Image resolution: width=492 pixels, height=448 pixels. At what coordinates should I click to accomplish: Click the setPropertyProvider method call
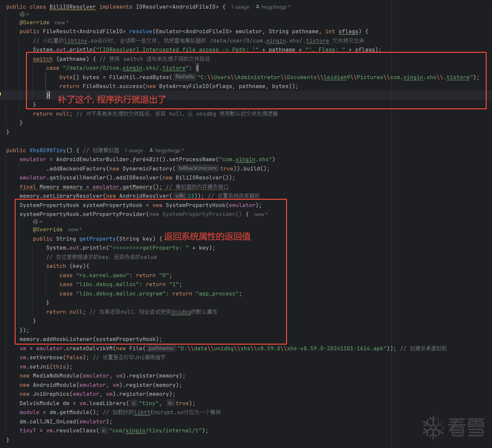114,214
